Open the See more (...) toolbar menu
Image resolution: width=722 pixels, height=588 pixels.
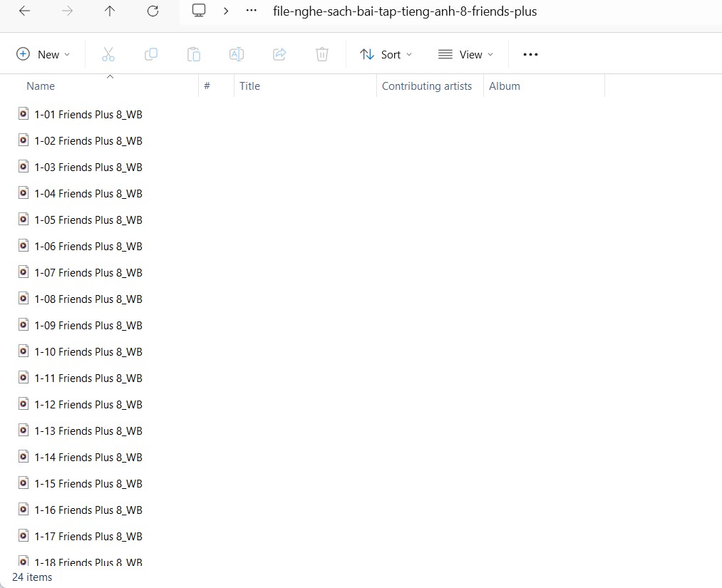pyautogui.click(x=530, y=54)
